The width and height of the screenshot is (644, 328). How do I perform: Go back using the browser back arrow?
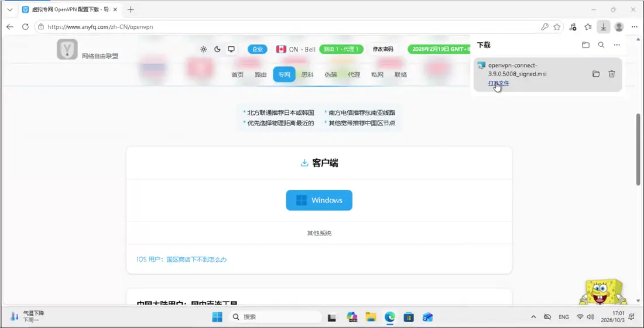coord(10,27)
